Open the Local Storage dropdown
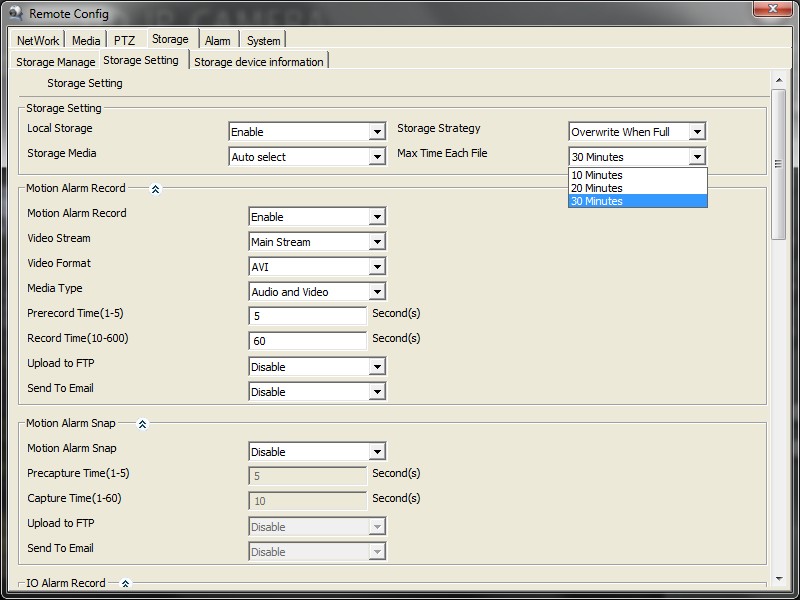Image resolution: width=800 pixels, height=600 pixels. (307, 132)
